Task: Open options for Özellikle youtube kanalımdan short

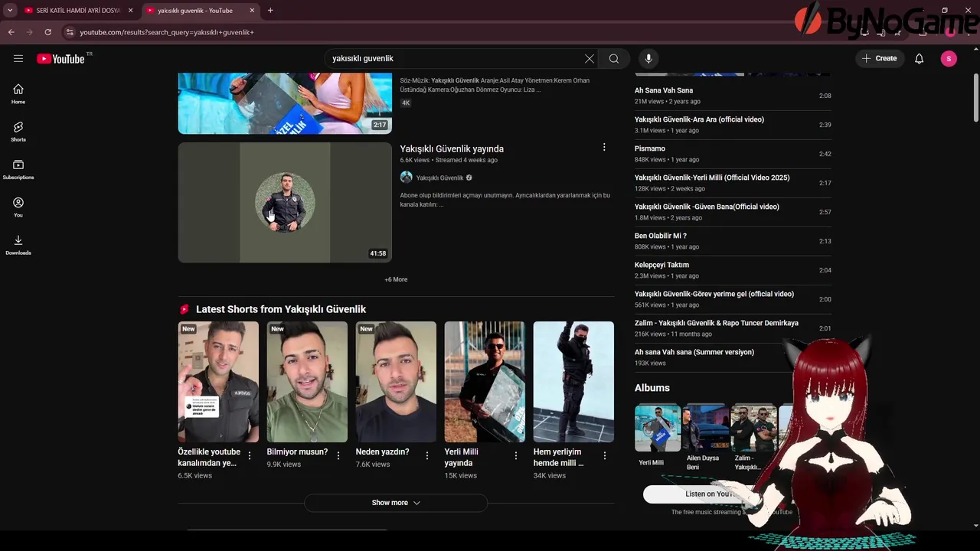Action: click(250, 455)
